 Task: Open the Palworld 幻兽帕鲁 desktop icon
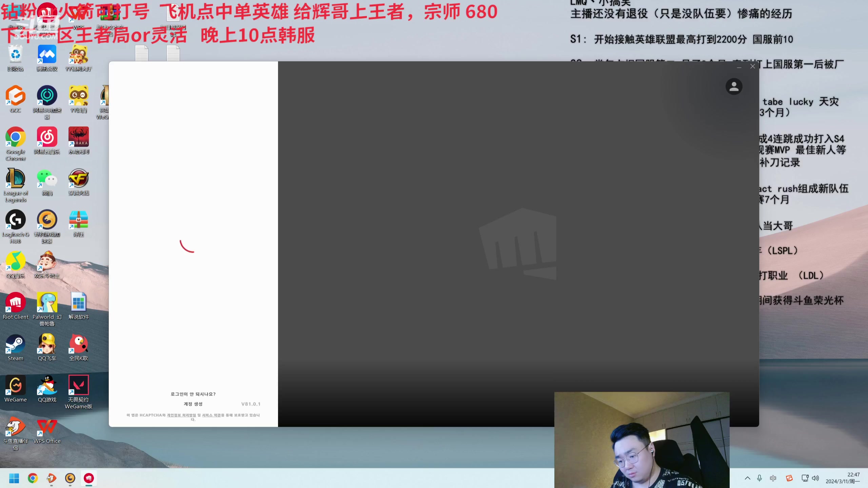point(47,309)
